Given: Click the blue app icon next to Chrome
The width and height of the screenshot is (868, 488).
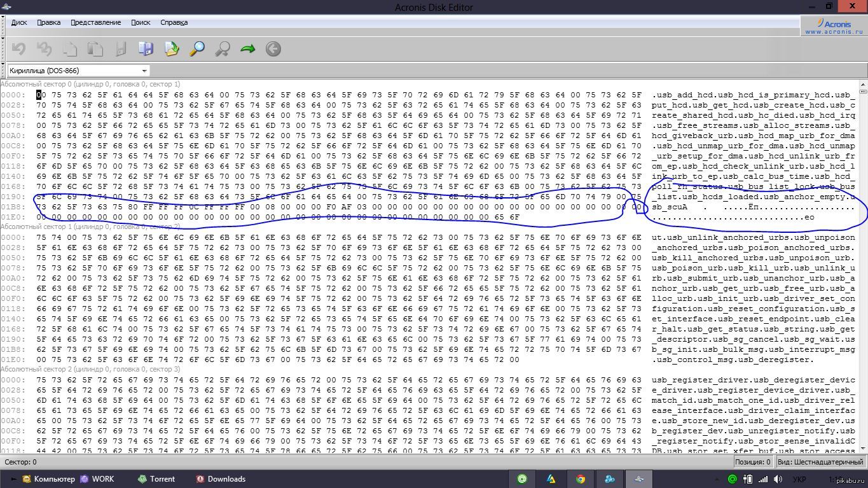Looking at the screenshot, I should pos(610,479).
